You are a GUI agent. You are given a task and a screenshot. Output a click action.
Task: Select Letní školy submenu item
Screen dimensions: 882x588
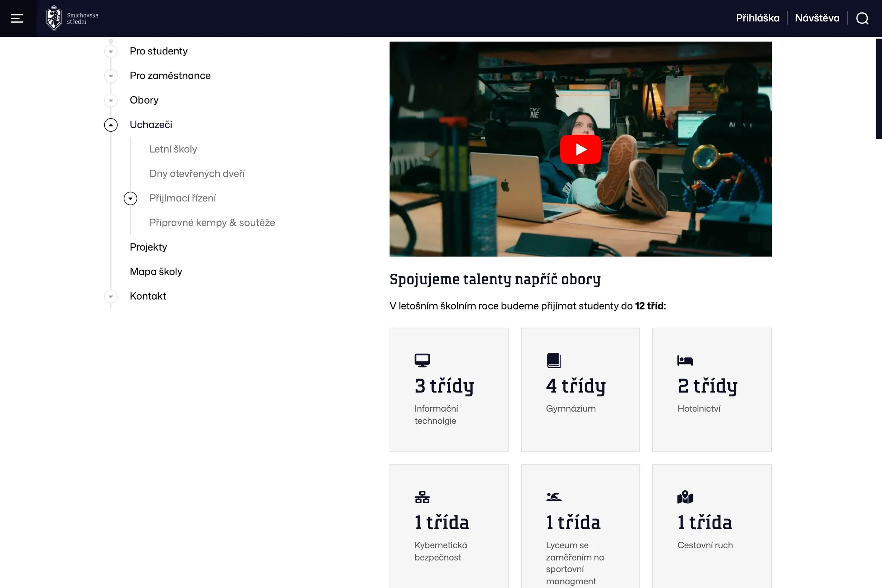[x=173, y=149]
